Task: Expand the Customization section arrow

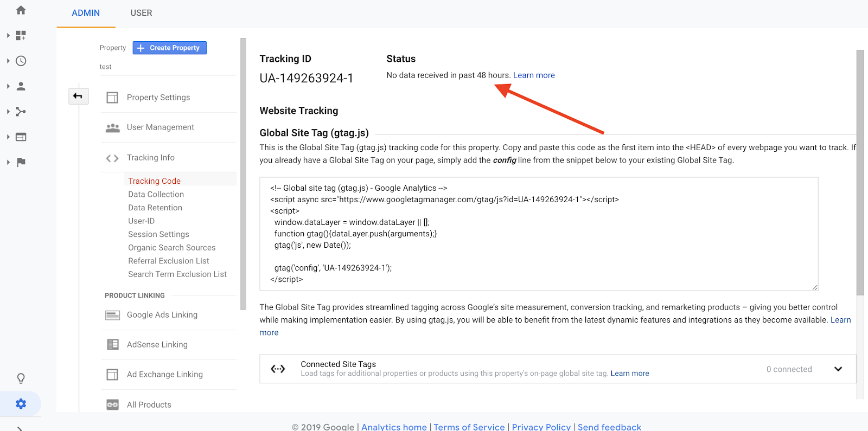Action: click(8, 36)
